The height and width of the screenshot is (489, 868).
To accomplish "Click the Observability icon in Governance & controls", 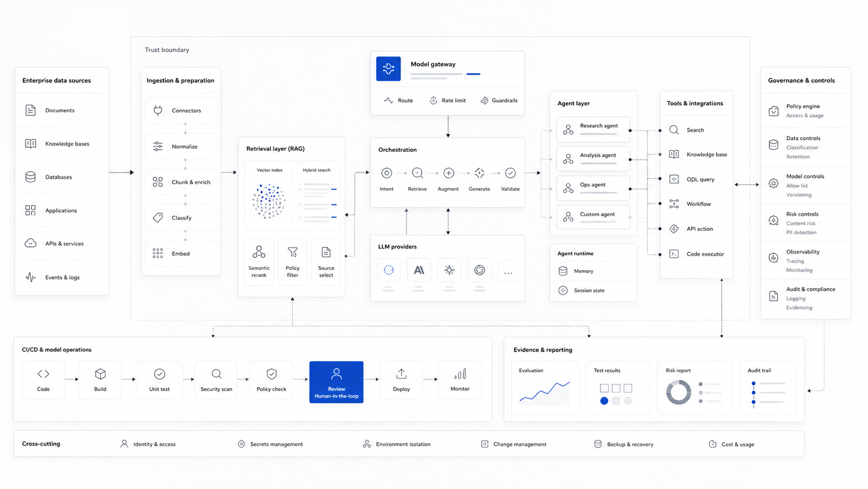I will point(774,258).
